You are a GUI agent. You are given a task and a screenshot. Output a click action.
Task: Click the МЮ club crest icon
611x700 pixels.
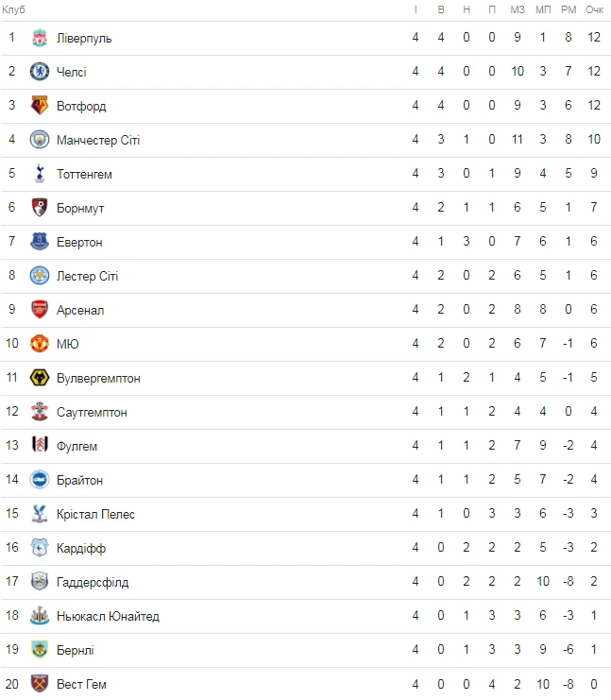[x=39, y=344]
